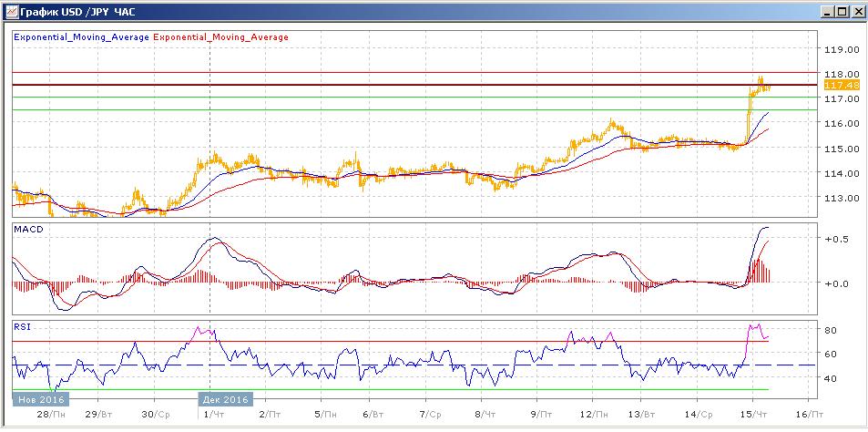Click the blue Exponential_Moving_Average legend label

coord(81,37)
